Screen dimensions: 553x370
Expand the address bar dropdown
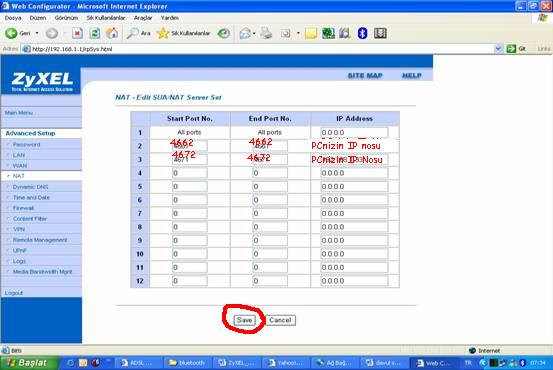pyautogui.click(x=498, y=49)
